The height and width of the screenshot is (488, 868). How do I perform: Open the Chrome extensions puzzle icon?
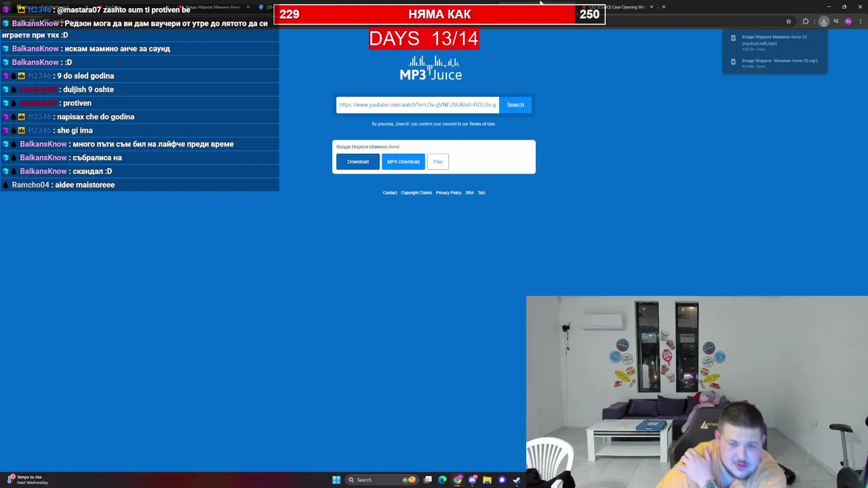coord(806,22)
